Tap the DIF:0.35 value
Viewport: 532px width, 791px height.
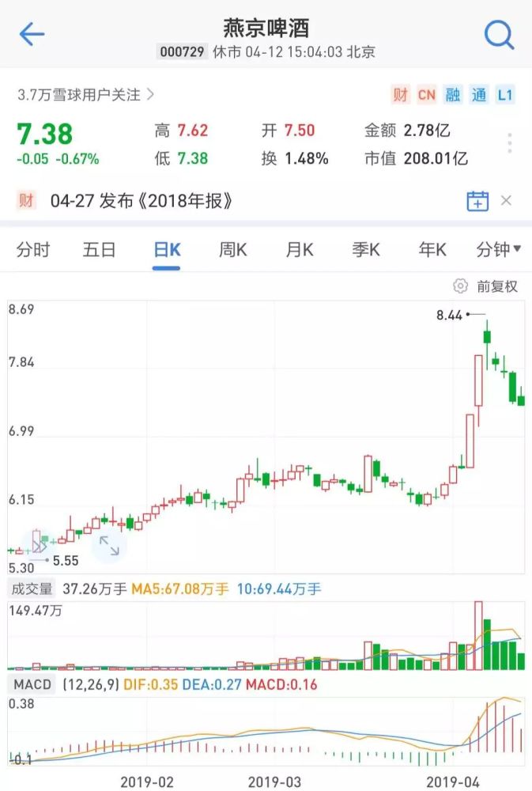151,684
